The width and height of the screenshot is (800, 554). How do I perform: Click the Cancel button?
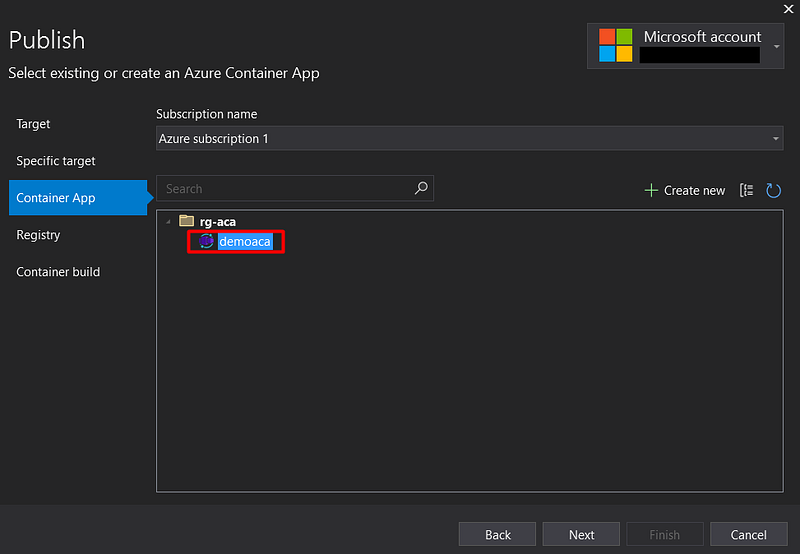pos(748,534)
